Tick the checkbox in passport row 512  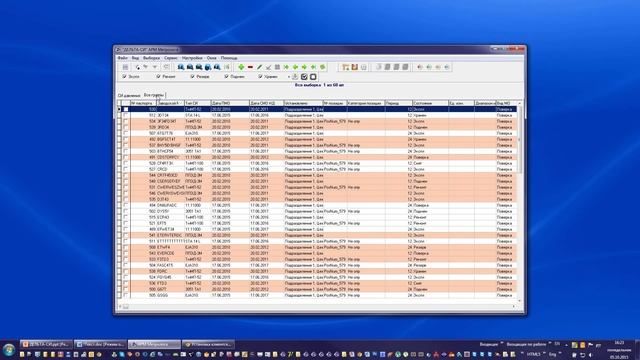[x=126, y=116]
